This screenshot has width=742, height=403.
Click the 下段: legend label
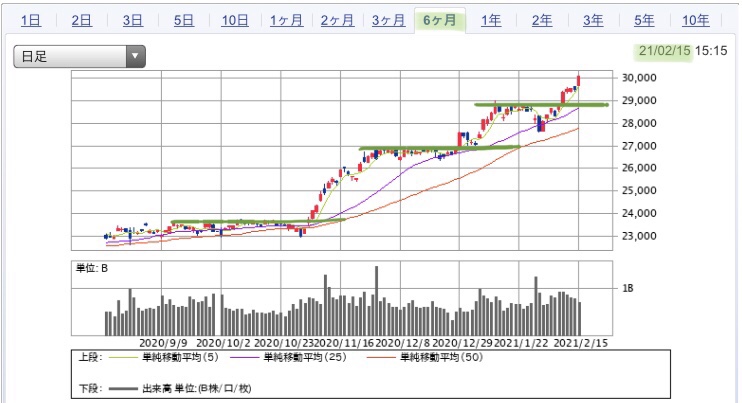point(90,389)
